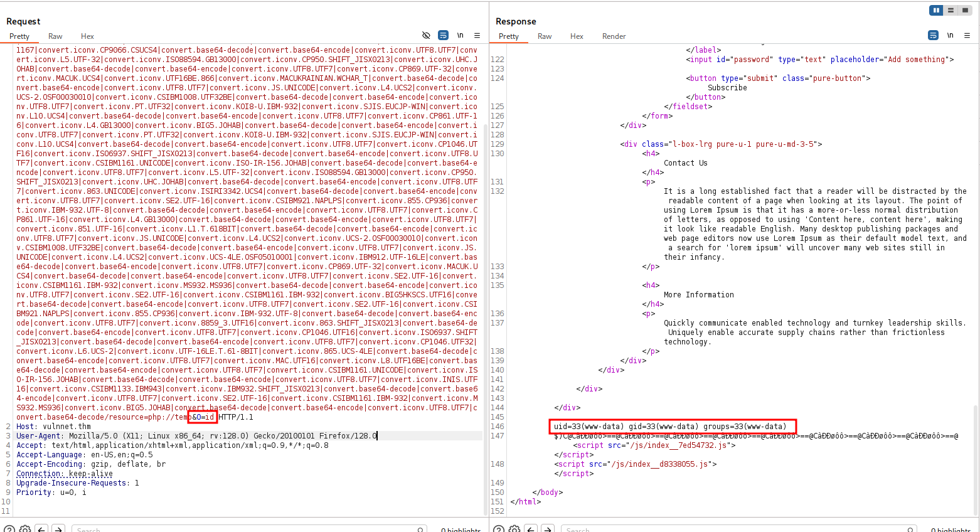Open Request panel hamburger options menu
This screenshot has height=532, width=980.
[x=477, y=36]
